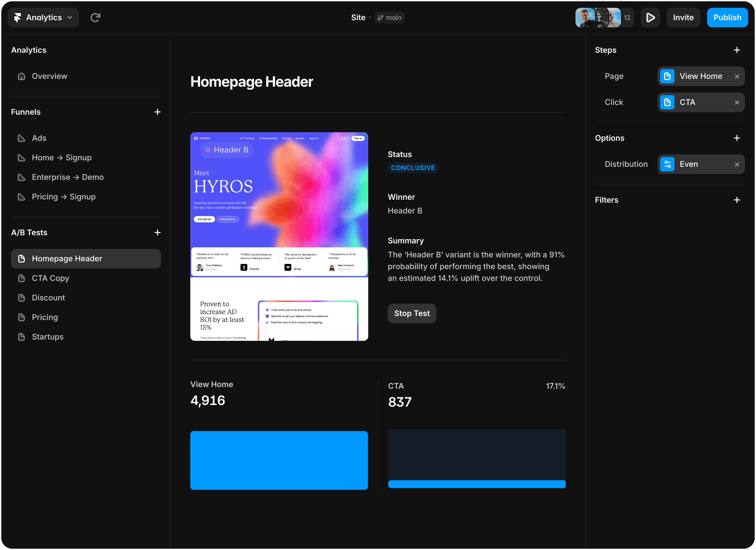Click the Invite button
Screen dimensions: 756x550
coord(683,18)
